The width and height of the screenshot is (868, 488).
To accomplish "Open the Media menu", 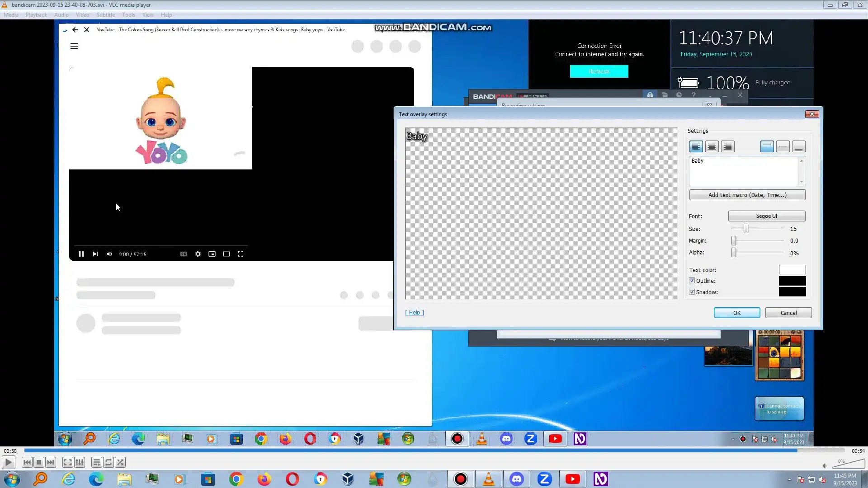I will (11, 15).
